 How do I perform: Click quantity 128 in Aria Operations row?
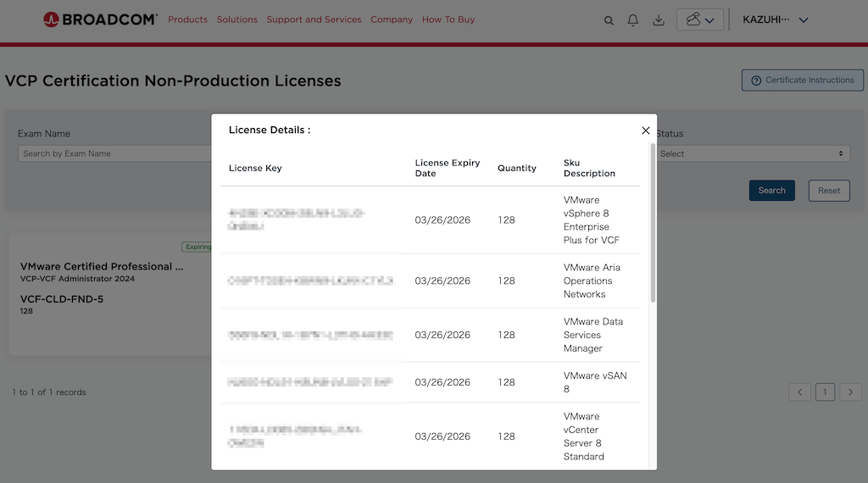(x=506, y=281)
